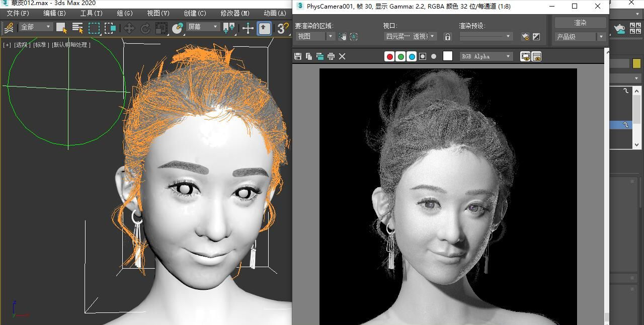This screenshot has width=644, height=325.
Task: Toggle the blue channel display
Action: click(412, 56)
